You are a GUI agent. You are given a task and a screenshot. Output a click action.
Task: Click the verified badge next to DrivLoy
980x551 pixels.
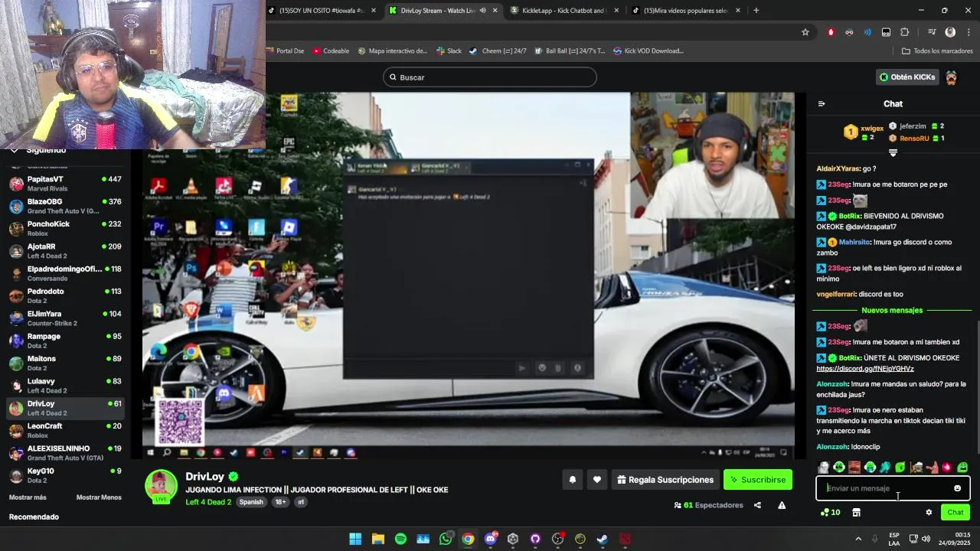(234, 476)
